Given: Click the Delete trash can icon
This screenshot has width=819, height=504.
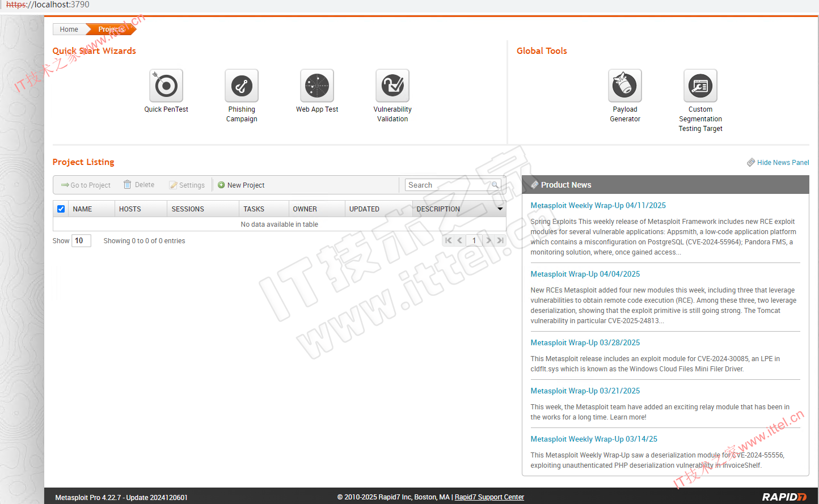Looking at the screenshot, I should coord(128,184).
